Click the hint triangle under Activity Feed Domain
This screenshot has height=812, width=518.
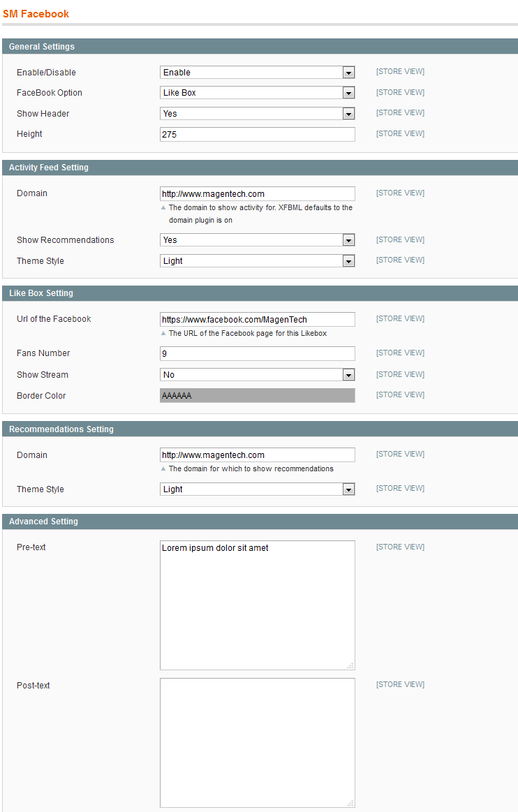(163, 207)
